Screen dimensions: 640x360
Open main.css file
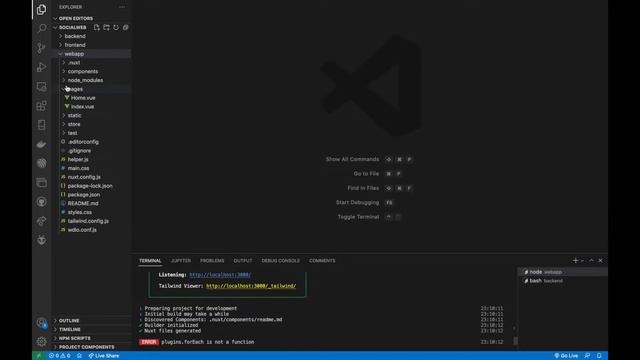pyautogui.click(x=78, y=169)
